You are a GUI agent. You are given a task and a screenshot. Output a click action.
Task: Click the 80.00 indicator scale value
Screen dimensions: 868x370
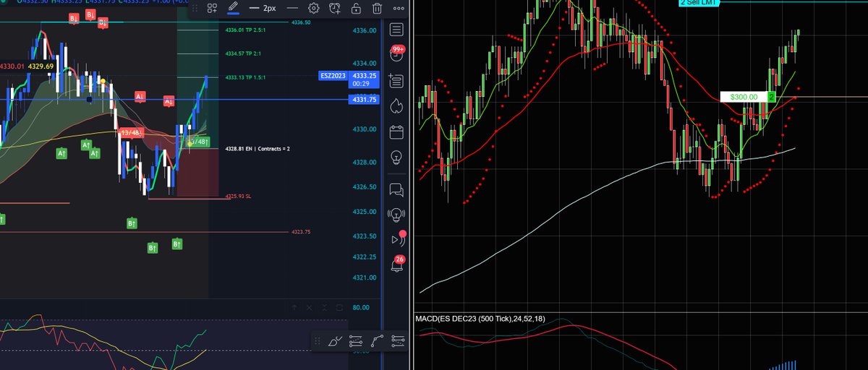point(360,307)
